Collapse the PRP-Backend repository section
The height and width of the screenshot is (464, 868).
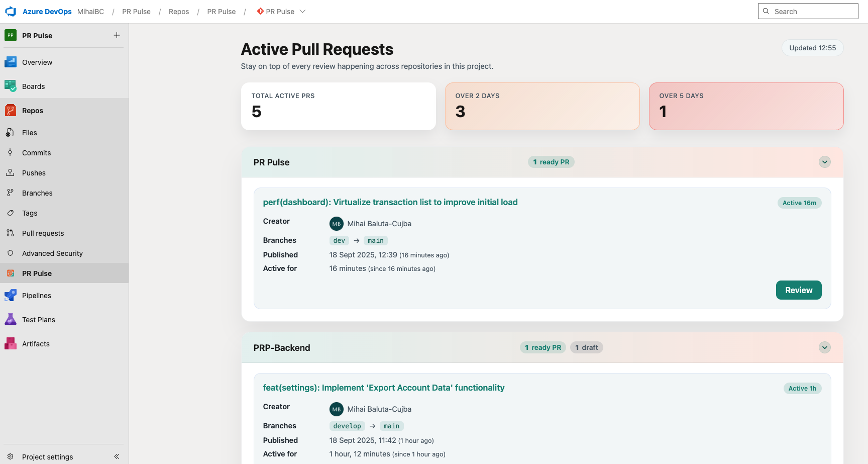[824, 347]
